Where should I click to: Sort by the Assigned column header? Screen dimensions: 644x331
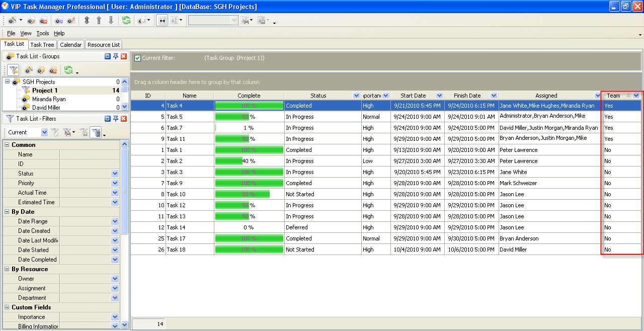pos(546,96)
